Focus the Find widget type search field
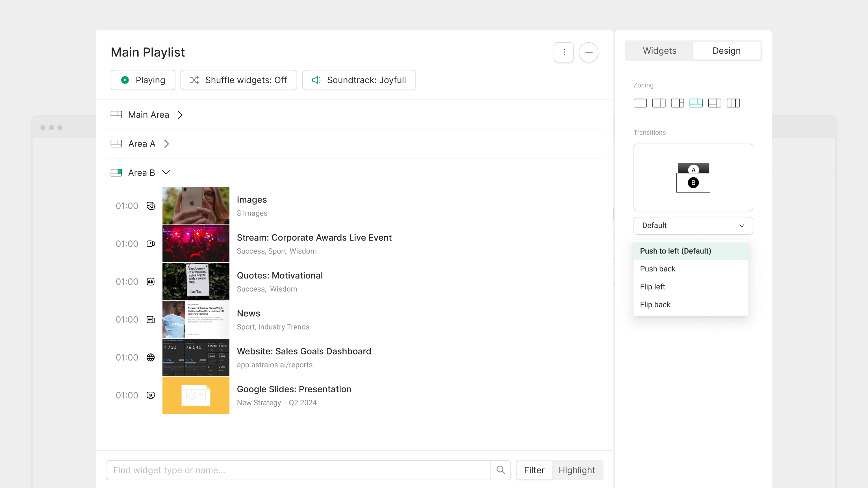The image size is (868, 488). (x=298, y=470)
